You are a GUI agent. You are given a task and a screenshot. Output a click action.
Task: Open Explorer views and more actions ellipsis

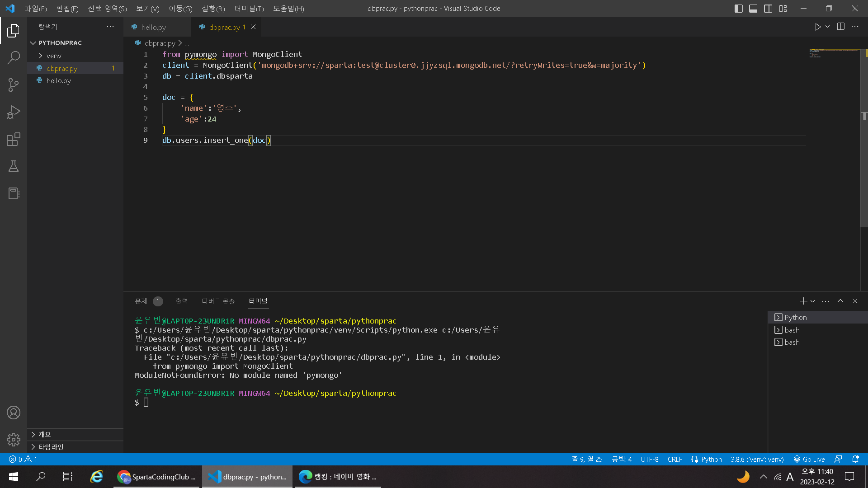pyautogui.click(x=110, y=27)
